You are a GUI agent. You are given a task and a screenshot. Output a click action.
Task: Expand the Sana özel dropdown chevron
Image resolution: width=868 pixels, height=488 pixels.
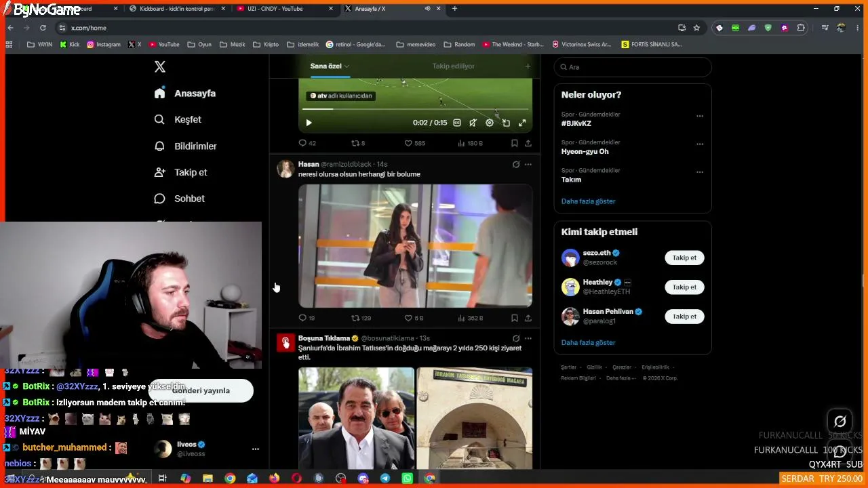click(x=347, y=66)
